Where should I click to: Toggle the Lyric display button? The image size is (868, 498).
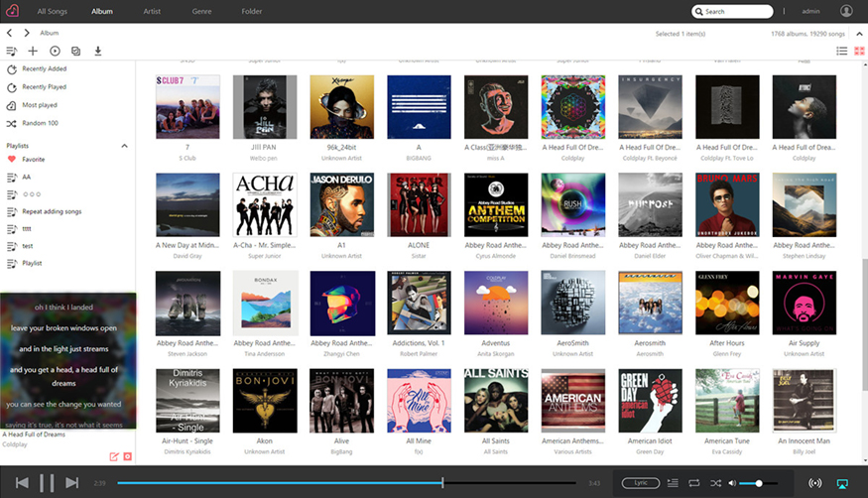coord(641,483)
